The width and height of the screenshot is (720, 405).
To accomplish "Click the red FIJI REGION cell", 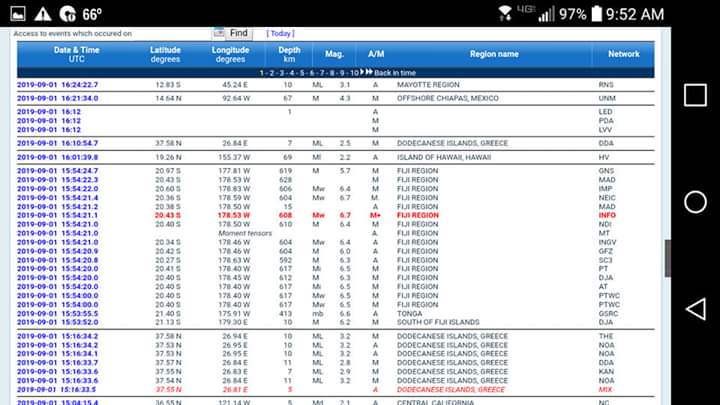I will 418,215.
